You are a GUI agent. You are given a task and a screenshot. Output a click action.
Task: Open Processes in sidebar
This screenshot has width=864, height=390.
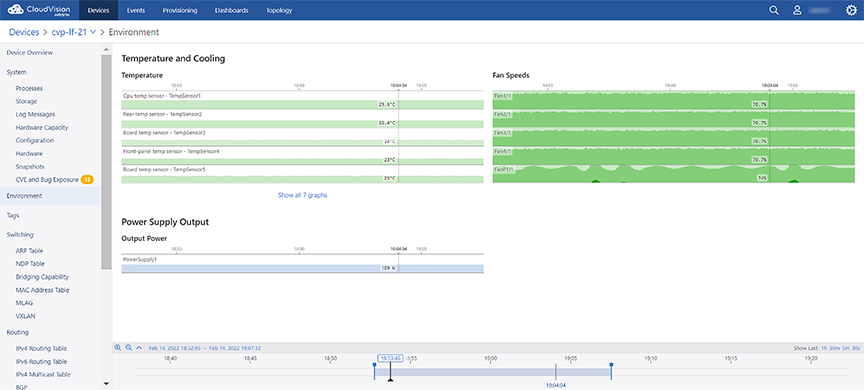tap(29, 88)
